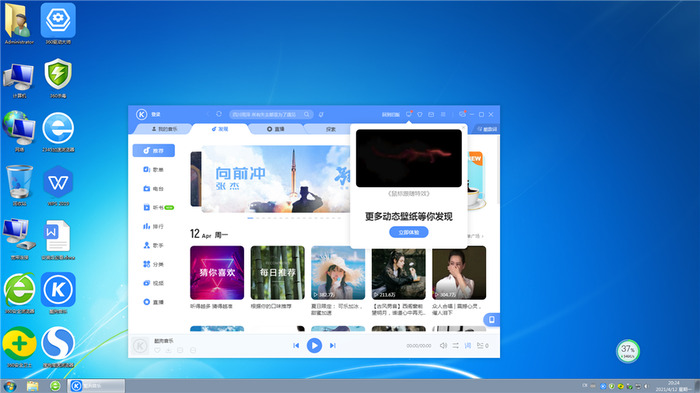The image size is (700, 393).
Task: Open the skin (shirt) icon in the title bar
Action: [x=420, y=115]
